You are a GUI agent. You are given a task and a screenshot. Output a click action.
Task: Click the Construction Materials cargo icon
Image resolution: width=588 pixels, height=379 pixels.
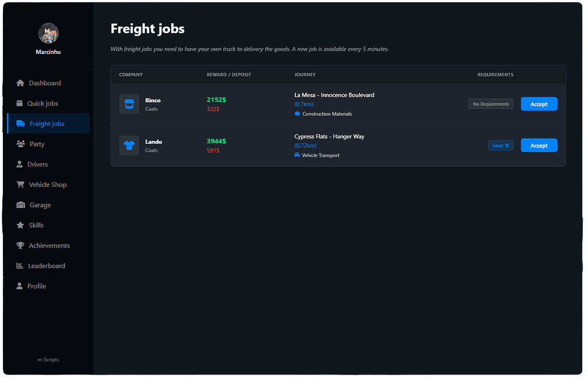point(297,114)
